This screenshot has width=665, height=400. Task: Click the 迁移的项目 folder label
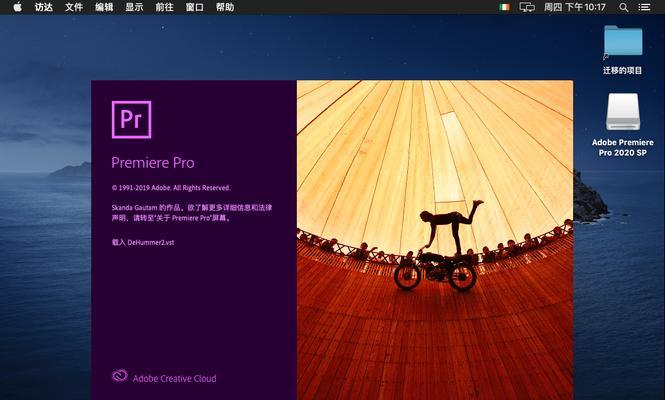tap(623, 70)
